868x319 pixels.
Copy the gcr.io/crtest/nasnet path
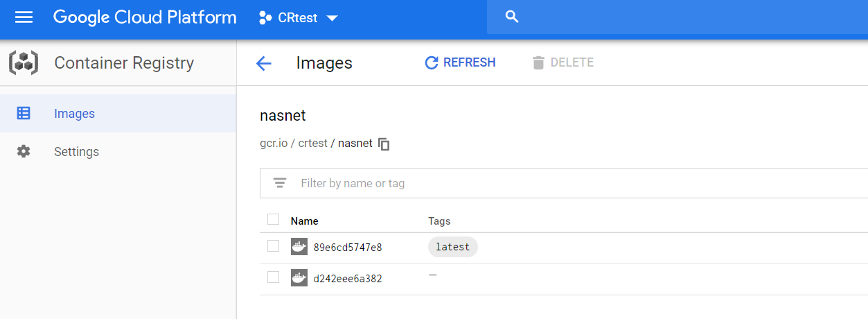click(x=384, y=144)
